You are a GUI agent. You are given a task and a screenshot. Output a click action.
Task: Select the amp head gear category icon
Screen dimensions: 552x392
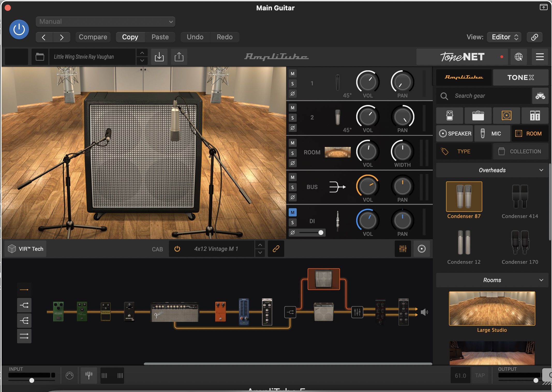click(x=478, y=116)
